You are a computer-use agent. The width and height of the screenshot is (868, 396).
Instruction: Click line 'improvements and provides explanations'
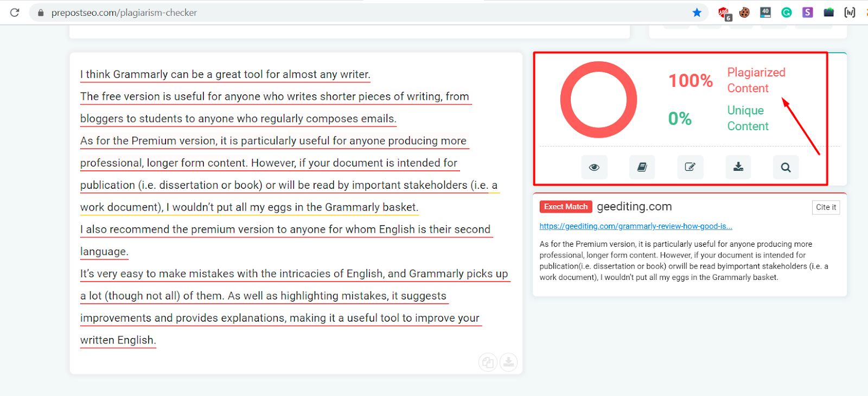click(280, 319)
